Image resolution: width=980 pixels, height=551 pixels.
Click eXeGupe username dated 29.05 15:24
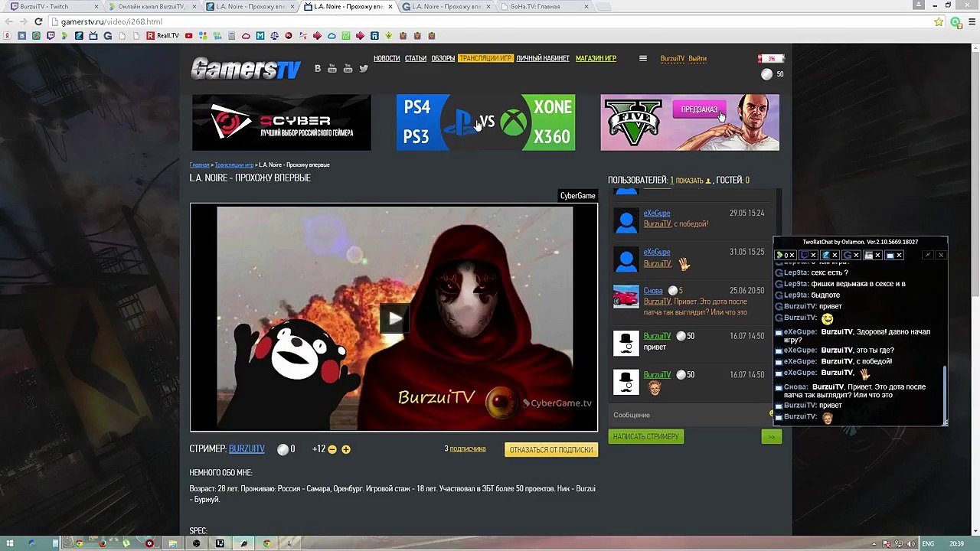657,214
